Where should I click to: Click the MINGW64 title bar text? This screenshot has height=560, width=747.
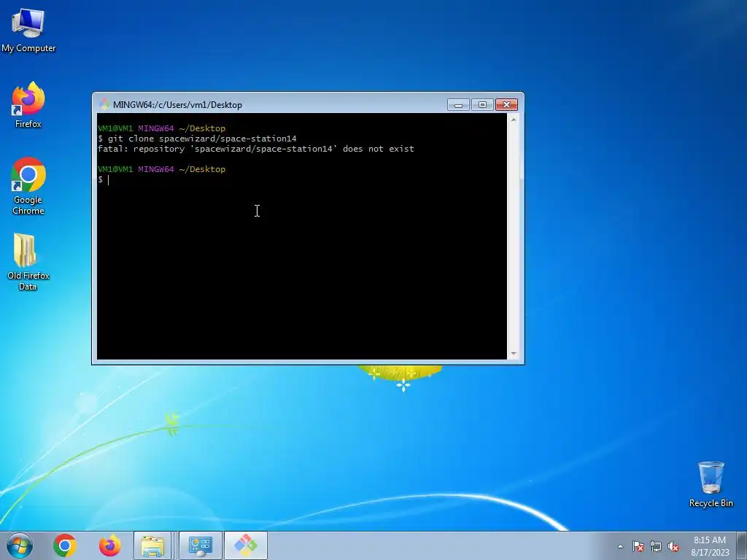coord(177,105)
